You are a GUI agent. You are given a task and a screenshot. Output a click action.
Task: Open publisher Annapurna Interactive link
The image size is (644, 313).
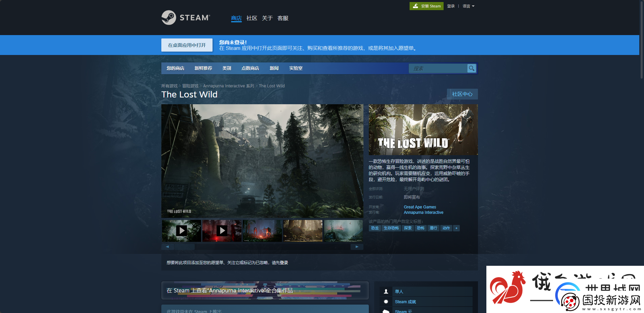pyautogui.click(x=424, y=212)
